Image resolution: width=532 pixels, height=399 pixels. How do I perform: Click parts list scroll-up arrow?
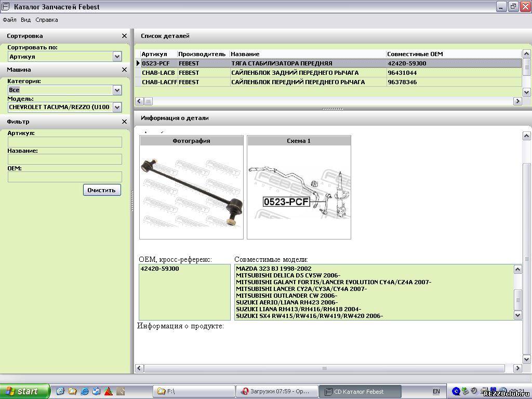click(526, 54)
